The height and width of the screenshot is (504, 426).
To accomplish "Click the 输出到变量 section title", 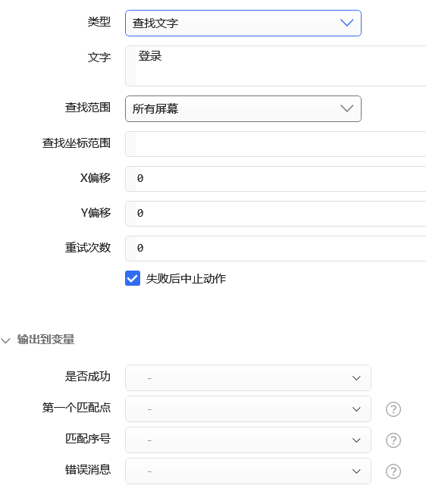I will (x=45, y=340).
